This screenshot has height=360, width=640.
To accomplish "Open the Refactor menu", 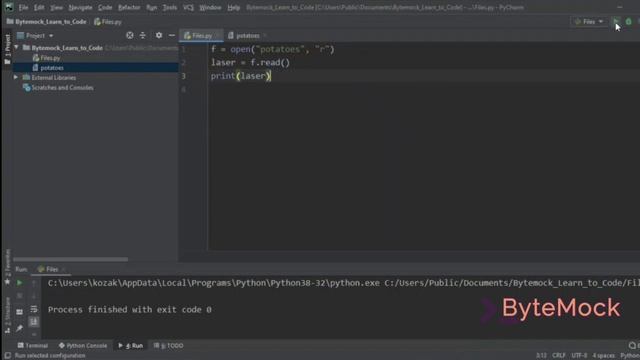I will point(129,7).
